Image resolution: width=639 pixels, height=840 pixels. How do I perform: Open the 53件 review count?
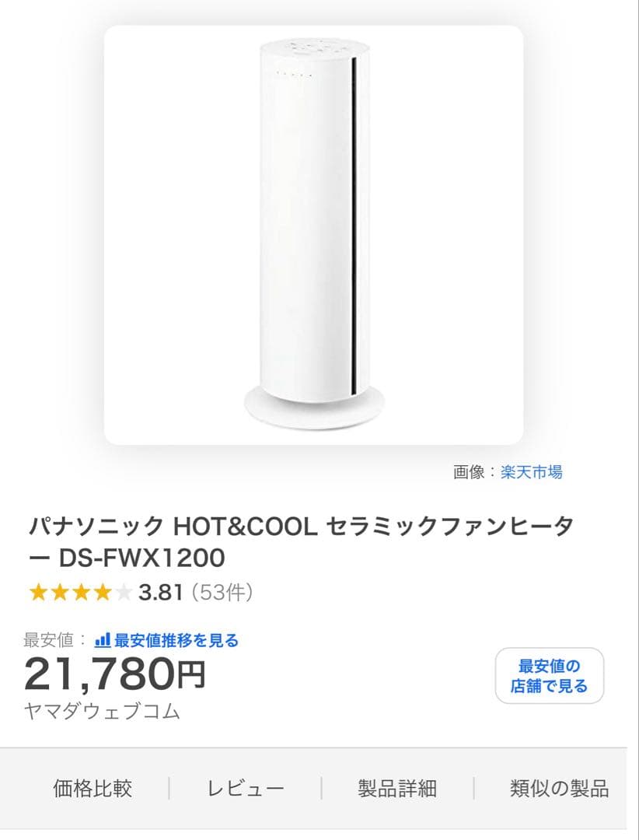click(222, 593)
